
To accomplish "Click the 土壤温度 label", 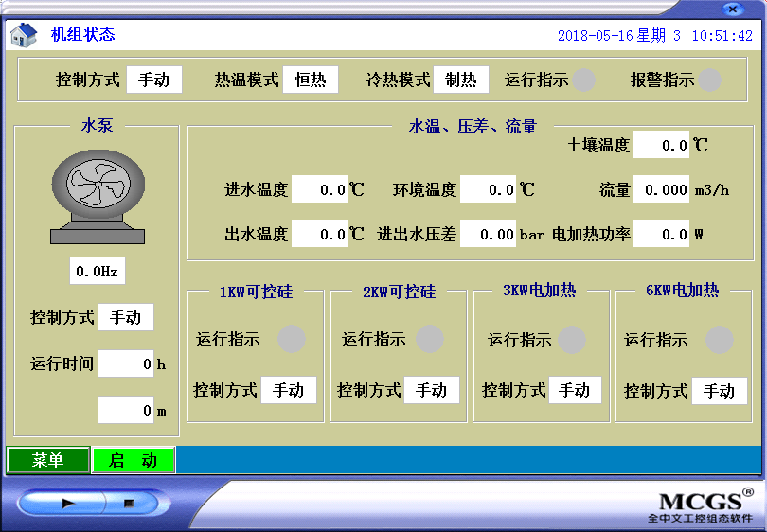I will (x=598, y=145).
